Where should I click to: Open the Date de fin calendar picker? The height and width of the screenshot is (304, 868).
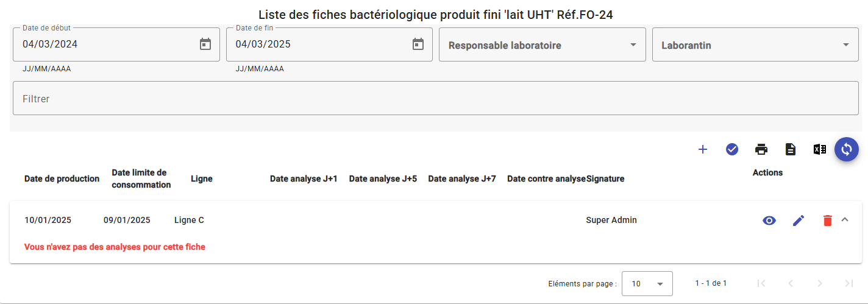(418, 44)
